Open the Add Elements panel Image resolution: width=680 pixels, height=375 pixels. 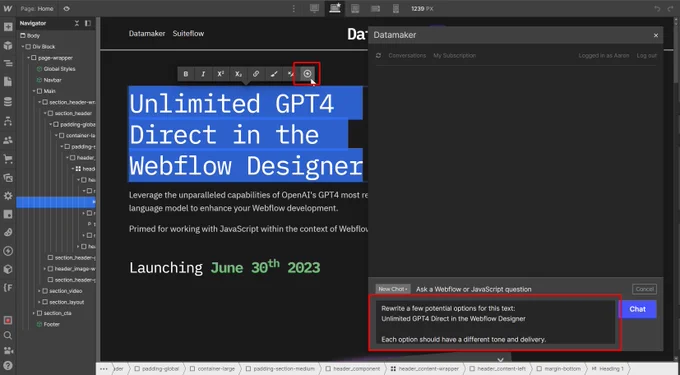point(8,27)
